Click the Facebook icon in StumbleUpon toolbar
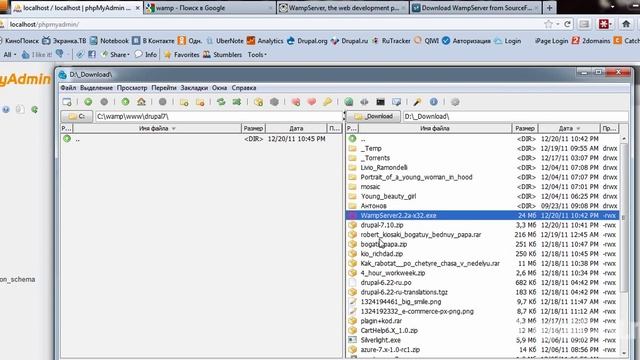The height and width of the screenshot is (360, 640). 92,54
